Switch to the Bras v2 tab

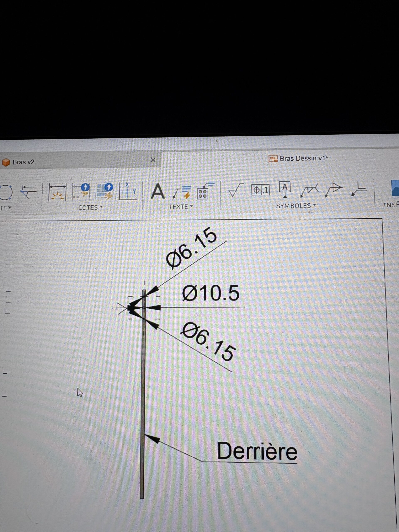(x=23, y=162)
